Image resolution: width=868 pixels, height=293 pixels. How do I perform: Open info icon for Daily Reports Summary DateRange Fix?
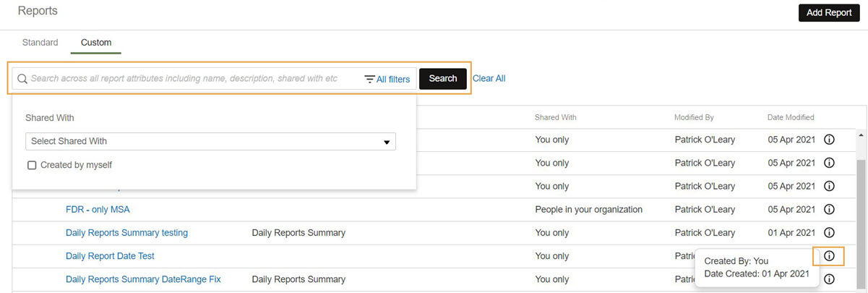point(829,279)
